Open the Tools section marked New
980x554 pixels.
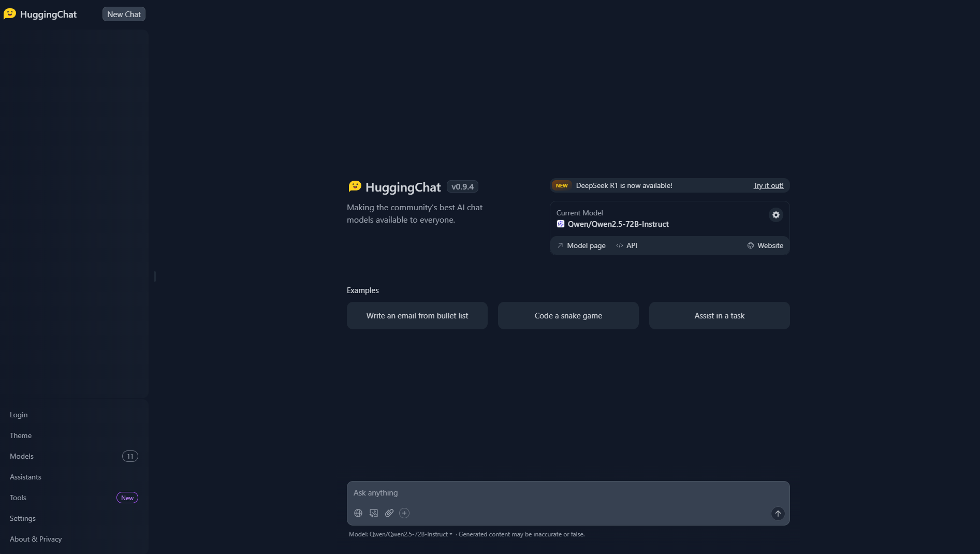(18, 498)
